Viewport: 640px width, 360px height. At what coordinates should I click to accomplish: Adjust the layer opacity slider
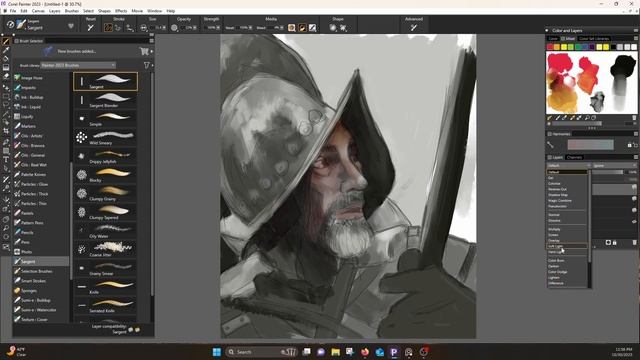(608, 172)
